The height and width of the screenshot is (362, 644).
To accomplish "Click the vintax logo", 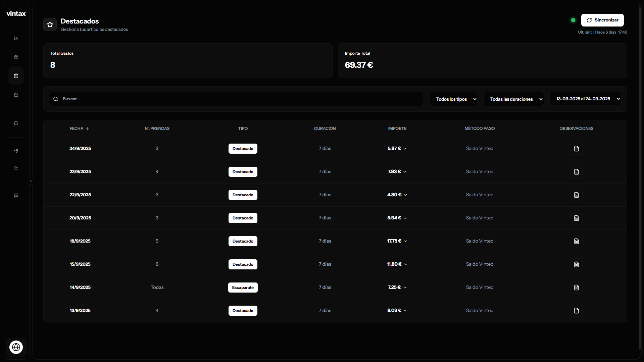I will click(x=16, y=13).
